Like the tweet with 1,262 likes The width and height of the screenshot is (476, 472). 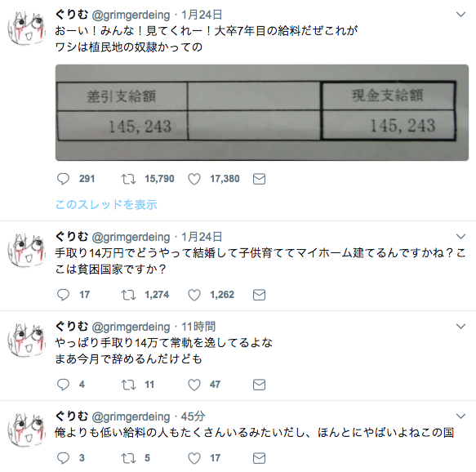pos(194,295)
